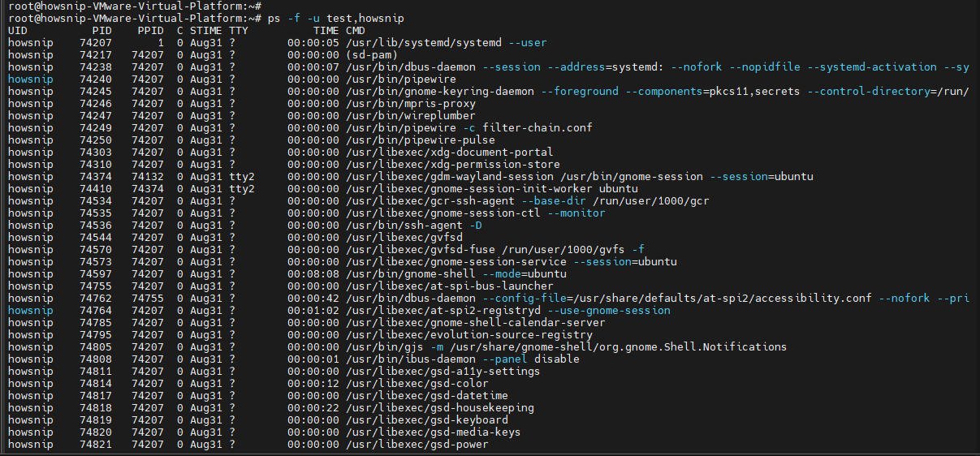Click the 00:00:42 time value
980x456 pixels.
point(313,299)
